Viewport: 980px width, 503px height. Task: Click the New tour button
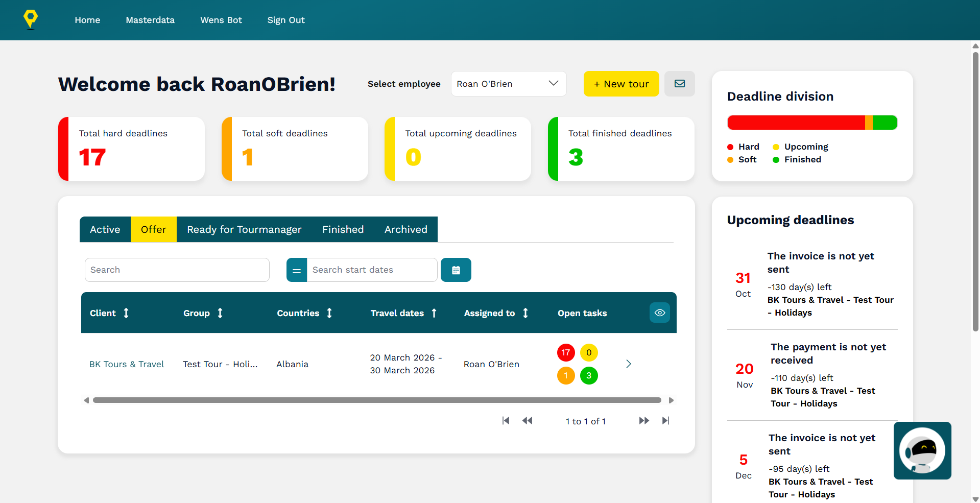point(621,84)
